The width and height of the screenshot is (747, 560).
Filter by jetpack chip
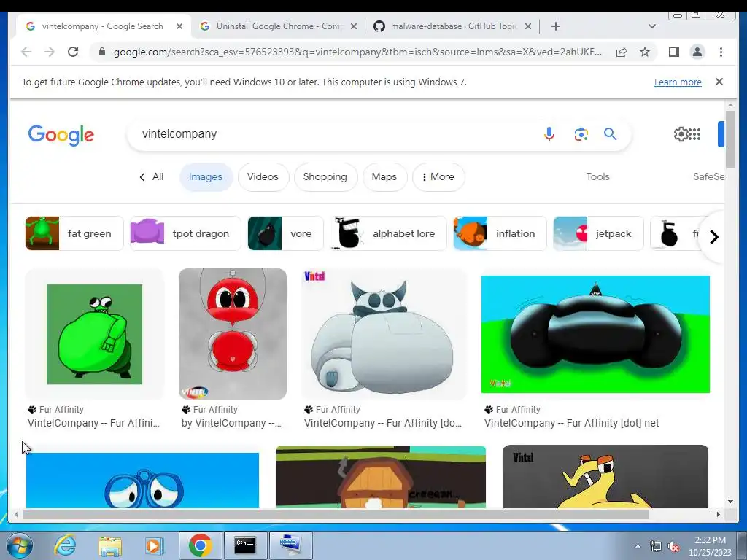coord(598,233)
